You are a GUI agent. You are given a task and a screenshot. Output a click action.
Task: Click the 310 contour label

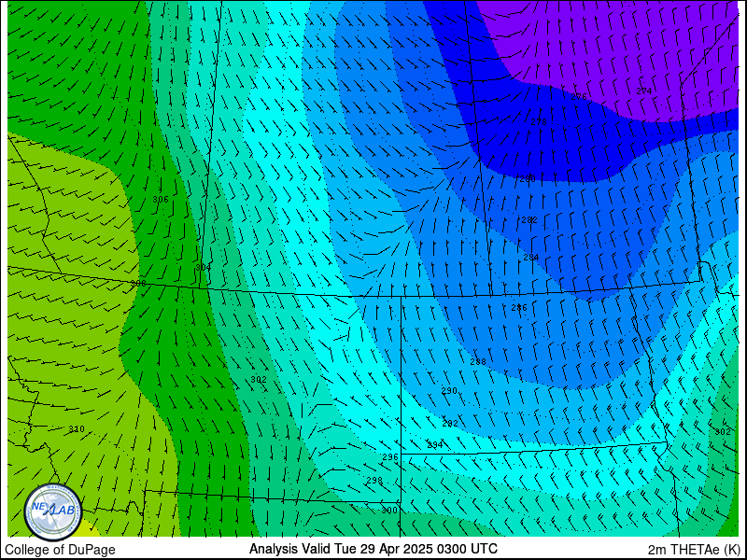(x=77, y=429)
